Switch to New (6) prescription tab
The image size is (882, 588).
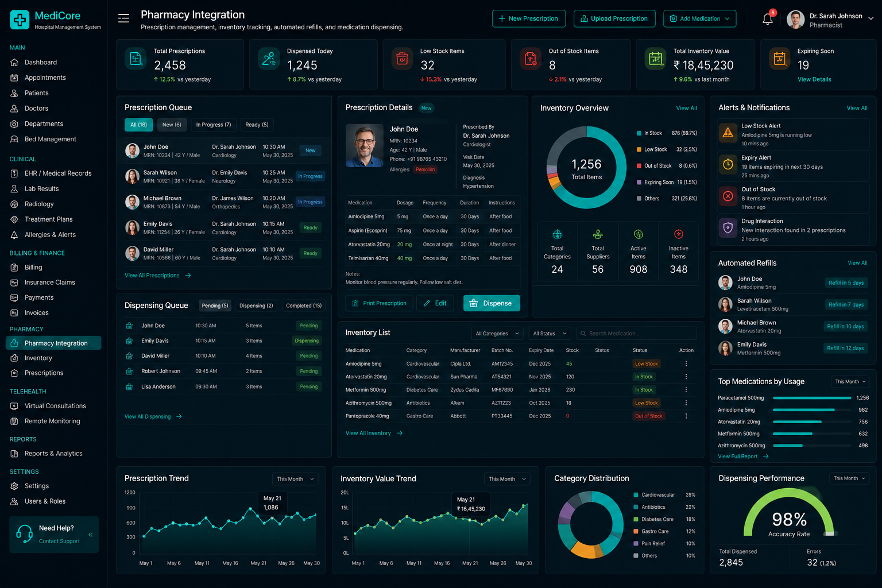(x=172, y=125)
